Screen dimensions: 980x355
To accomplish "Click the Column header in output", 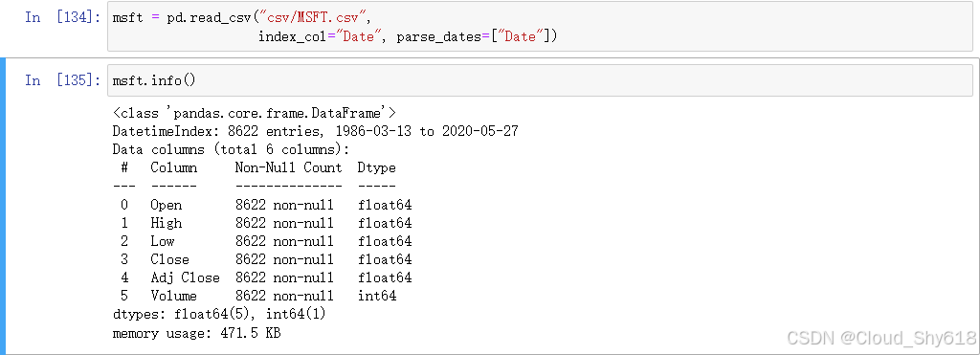I will point(174,168).
